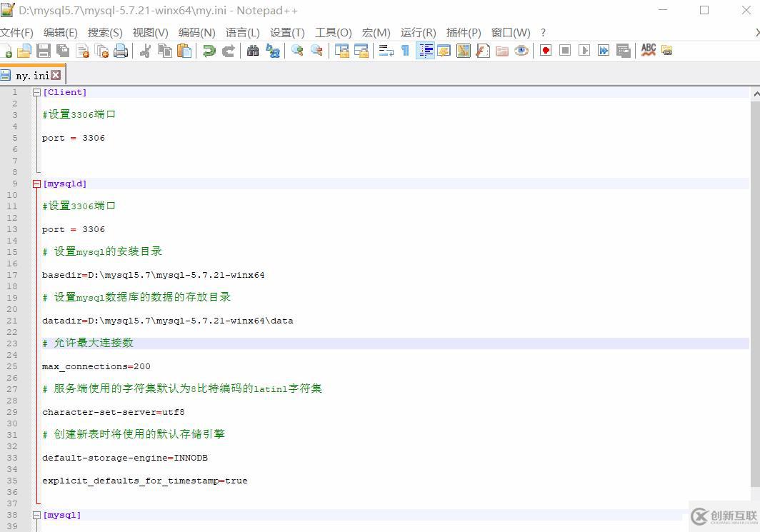Open the 文件(F) menu

click(16, 32)
